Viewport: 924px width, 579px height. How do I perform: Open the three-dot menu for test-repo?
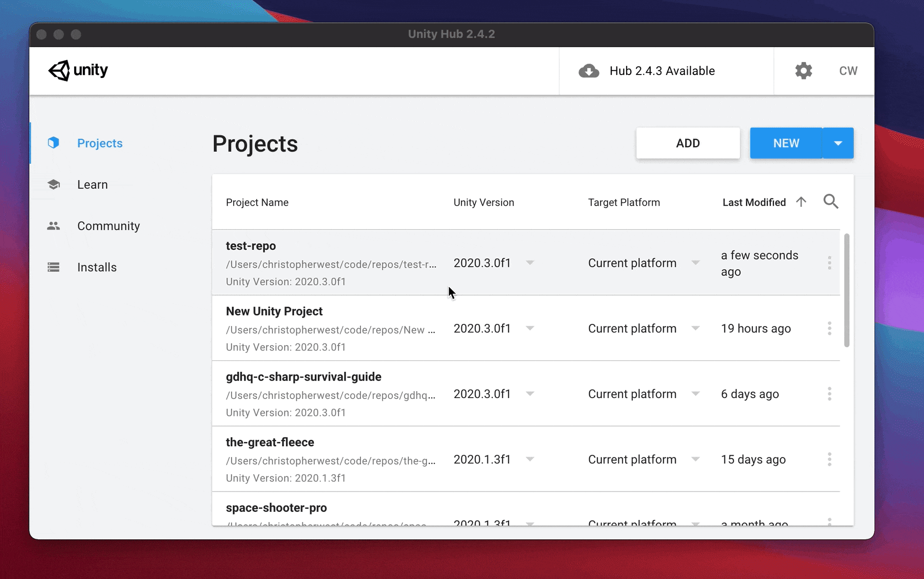[x=830, y=263]
